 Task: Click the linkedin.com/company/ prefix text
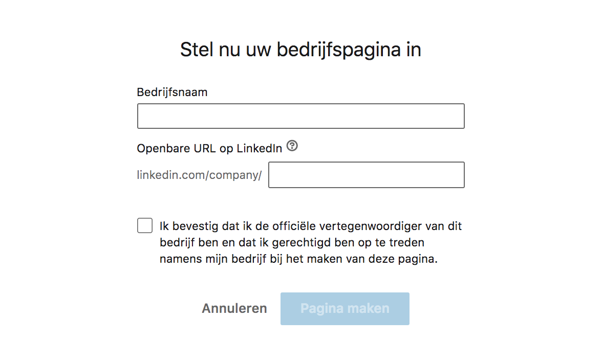199,175
